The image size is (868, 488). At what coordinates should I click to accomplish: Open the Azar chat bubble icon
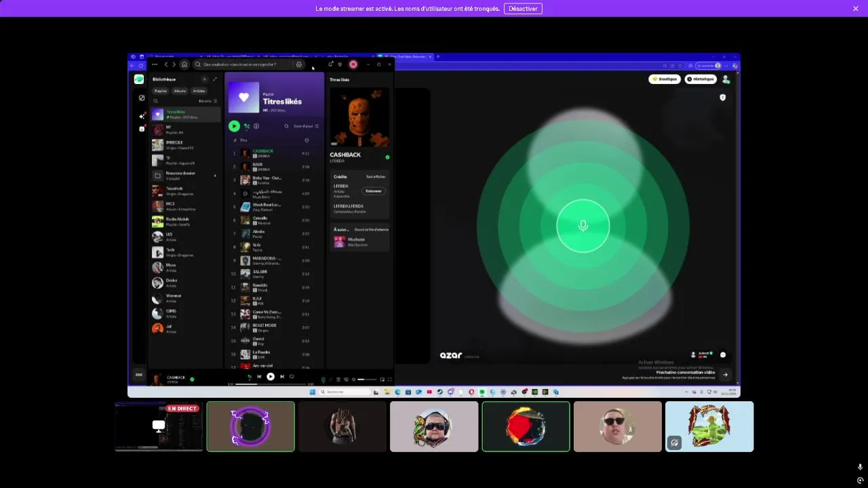(x=723, y=354)
